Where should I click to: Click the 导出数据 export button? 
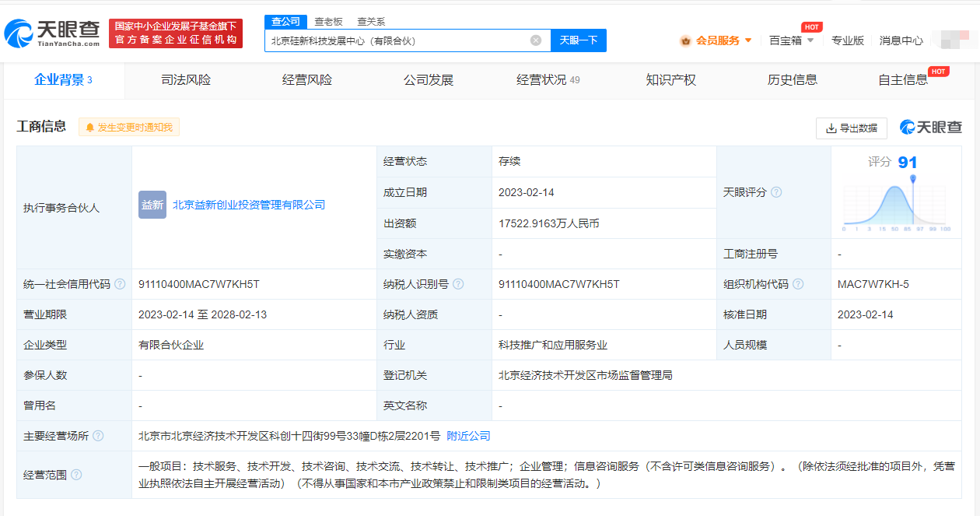click(852, 128)
